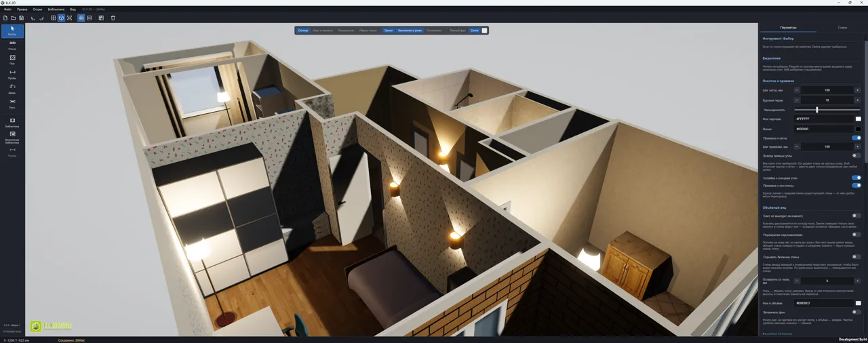Toggle Убрать стены in viewport bar

click(368, 31)
